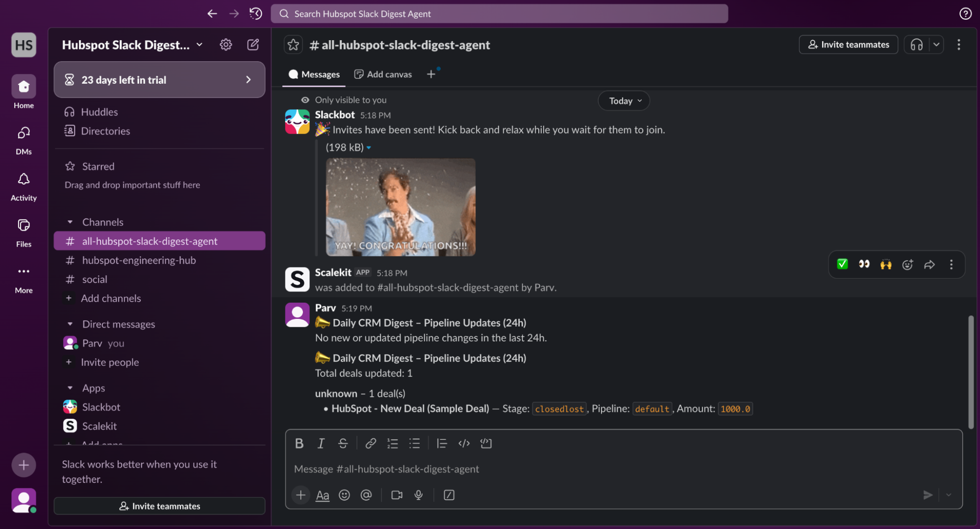Star the all-hubspot-slack-digest-agent channel

(293, 45)
